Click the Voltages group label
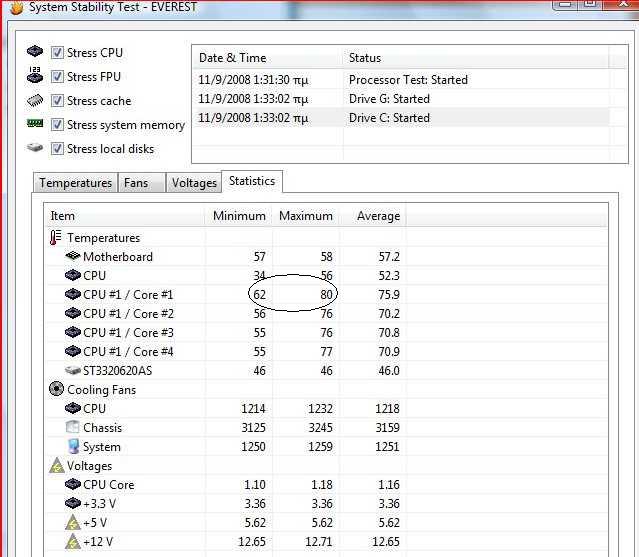639x557 pixels. point(89,466)
